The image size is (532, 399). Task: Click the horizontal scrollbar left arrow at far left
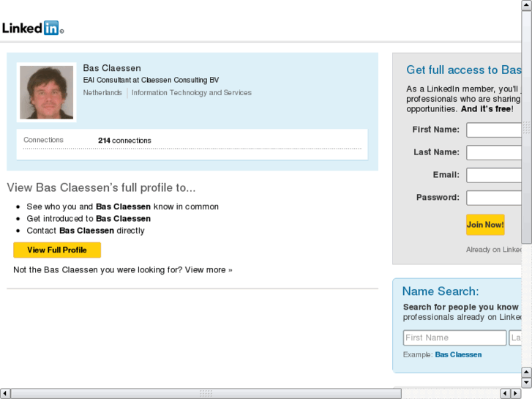[5, 394]
